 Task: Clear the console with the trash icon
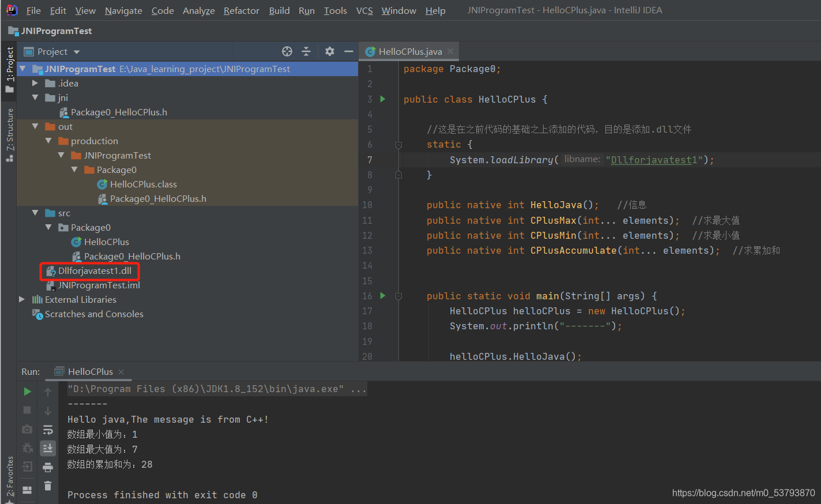coord(48,486)
